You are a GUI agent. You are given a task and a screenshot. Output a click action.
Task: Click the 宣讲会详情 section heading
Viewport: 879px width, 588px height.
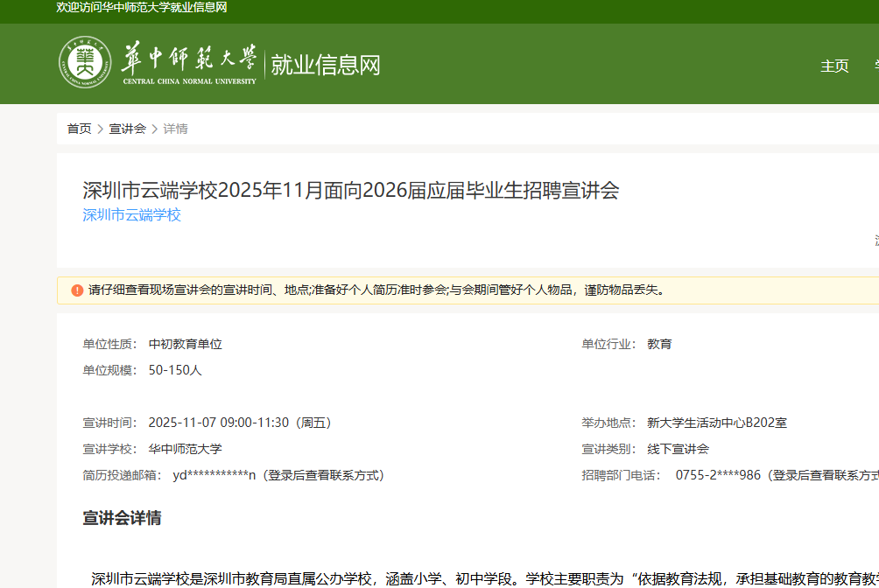[x=122, y=518]
